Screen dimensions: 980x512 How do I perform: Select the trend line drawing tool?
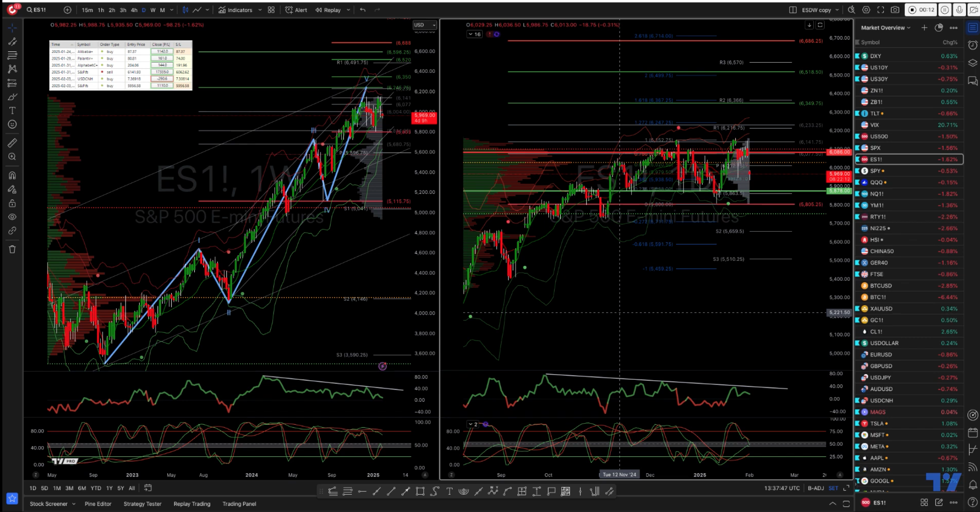(x=13, y=42)
